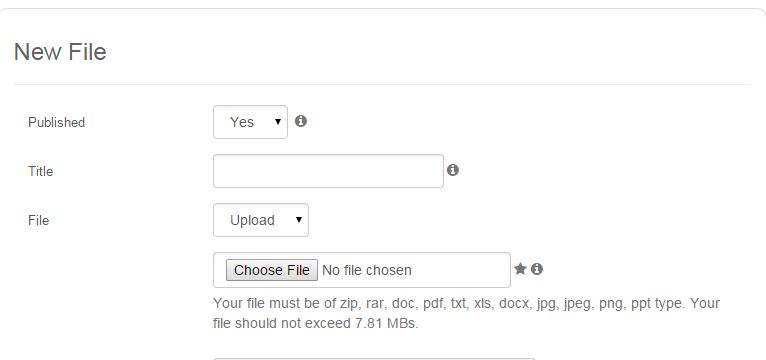Click the star icon beside the file chooser
This screenshot has width=766, height=360.
pyautogui.click(x=520, y=269)
